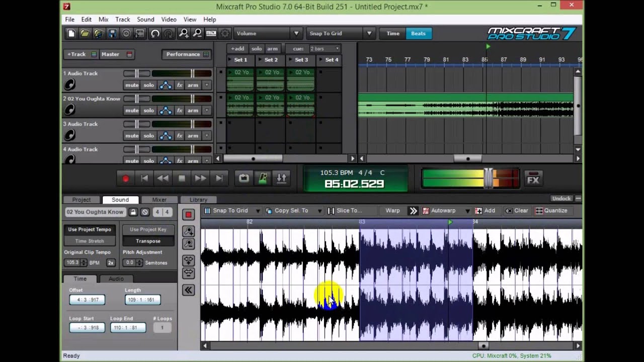Stop playback with the transport stop button
644x362 pixels.
[182, 178]
